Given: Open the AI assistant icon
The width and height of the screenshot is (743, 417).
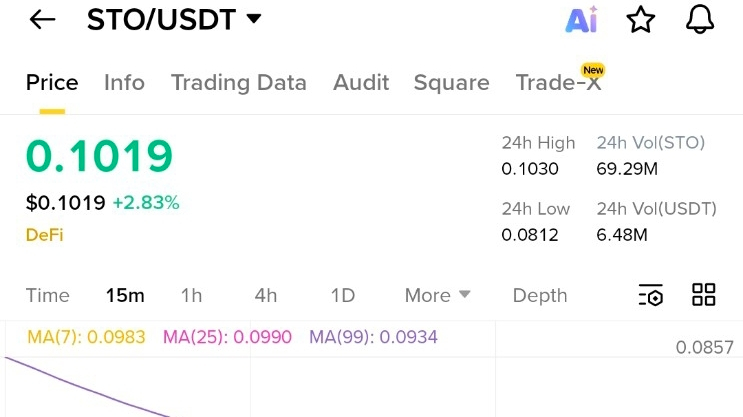Looking at the screenshot, I should 581,20.
